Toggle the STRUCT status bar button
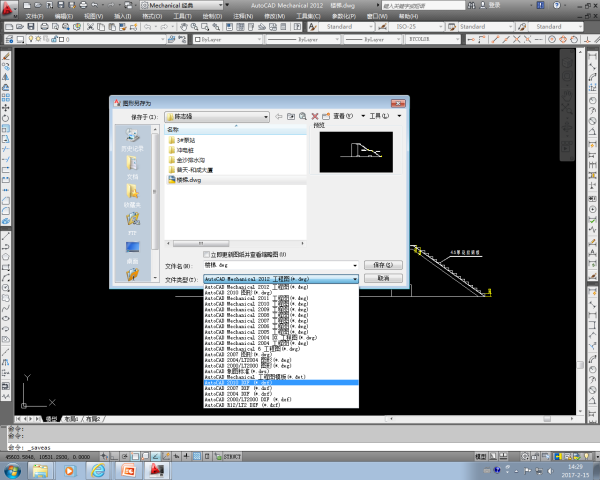The width and height of the screenshot is (600, 480). [x=232, y=456]
